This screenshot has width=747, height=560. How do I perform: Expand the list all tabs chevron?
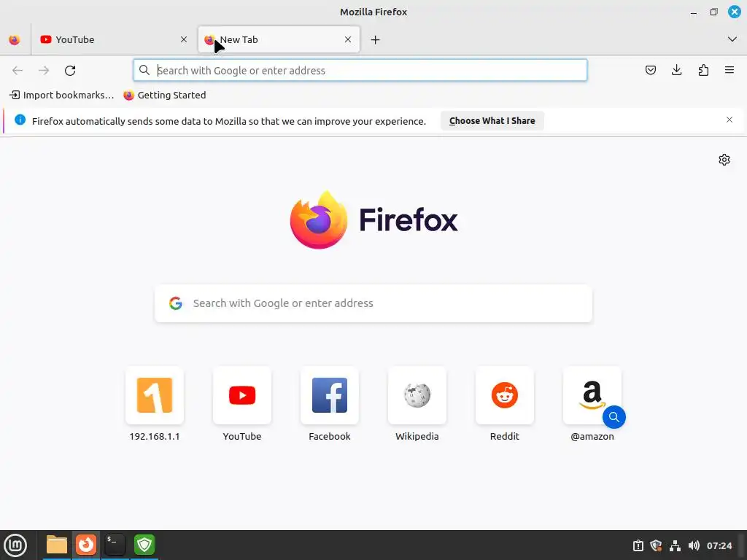(732, 39)
